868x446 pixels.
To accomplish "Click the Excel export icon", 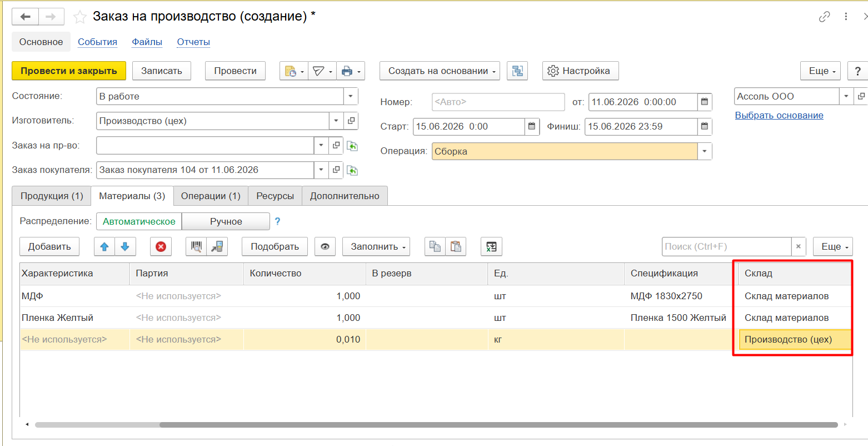I will (491, 246).
